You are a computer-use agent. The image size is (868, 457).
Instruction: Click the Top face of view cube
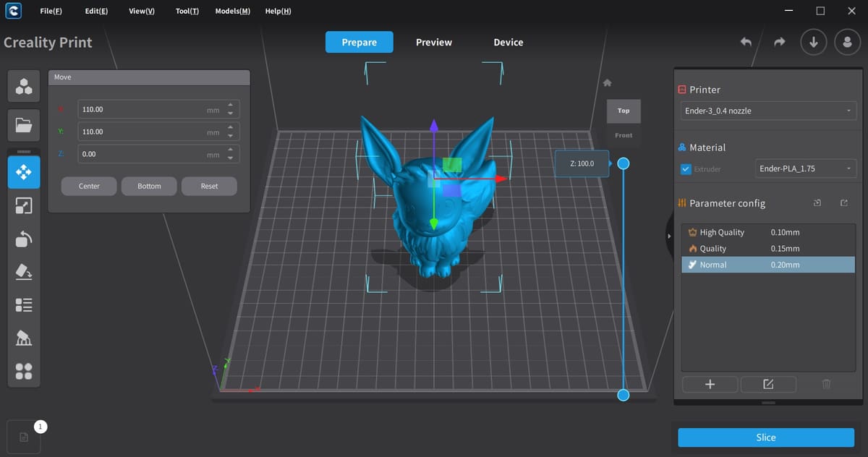coord(624,111)
